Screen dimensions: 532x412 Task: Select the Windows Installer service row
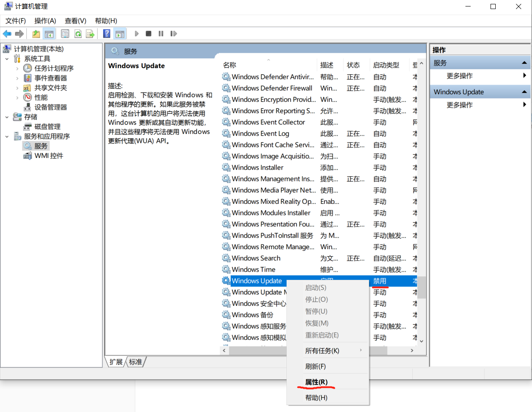[x=319, y=168]
